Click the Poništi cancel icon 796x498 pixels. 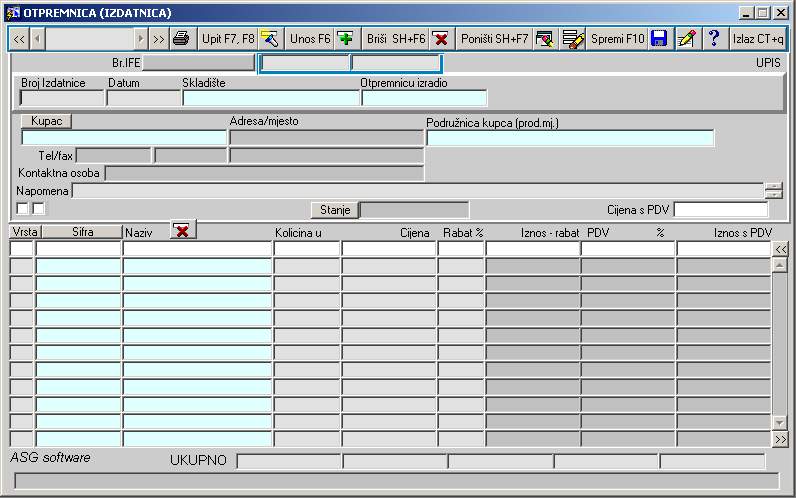[545, 39]
